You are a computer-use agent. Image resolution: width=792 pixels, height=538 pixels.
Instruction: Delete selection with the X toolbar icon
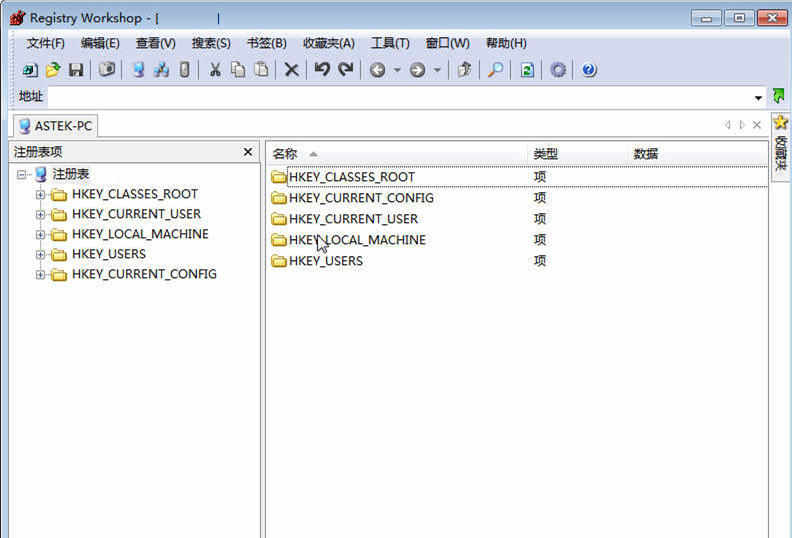tap(291, 70)
